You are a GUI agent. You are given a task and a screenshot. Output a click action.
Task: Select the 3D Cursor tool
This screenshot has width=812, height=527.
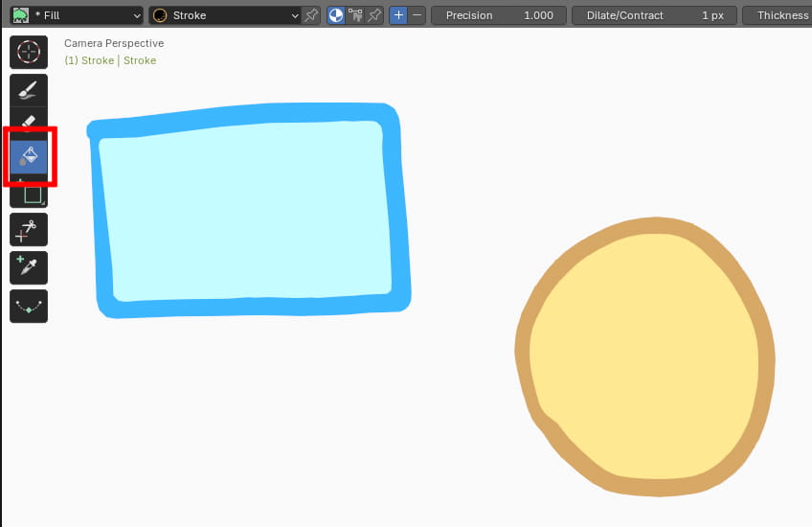pyautogui.click(x=29, y=52)
